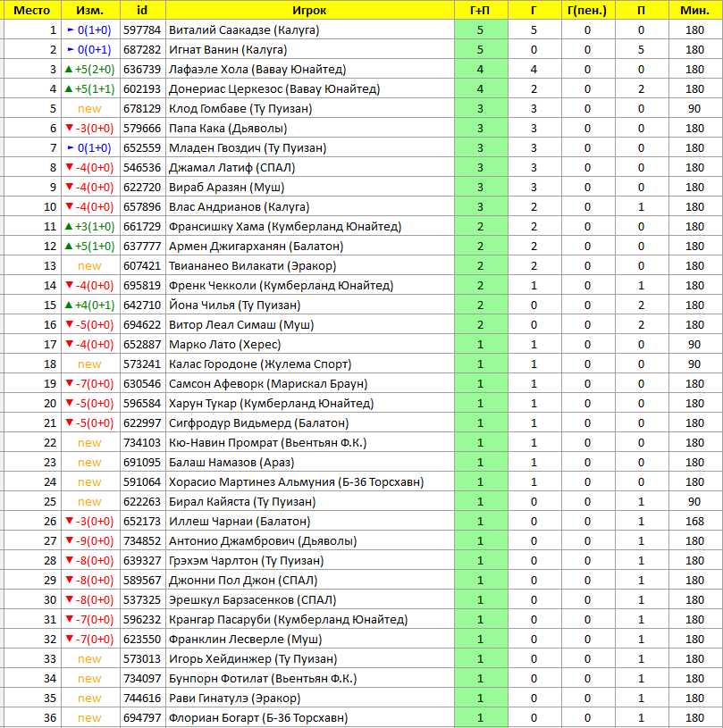
Task: Select player Йона Чилья (Ту Пуизан)
Action: pyautogui.click(x=235, y=305)
